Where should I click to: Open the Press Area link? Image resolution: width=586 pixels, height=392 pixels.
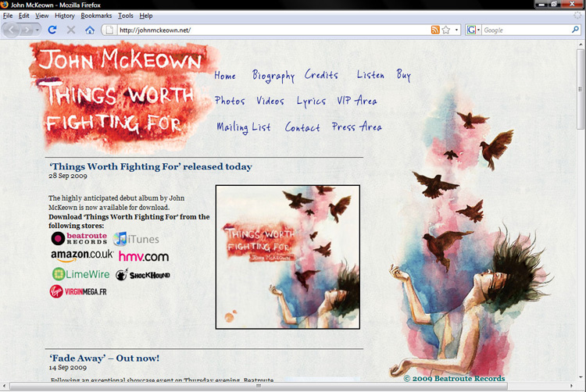357,127
